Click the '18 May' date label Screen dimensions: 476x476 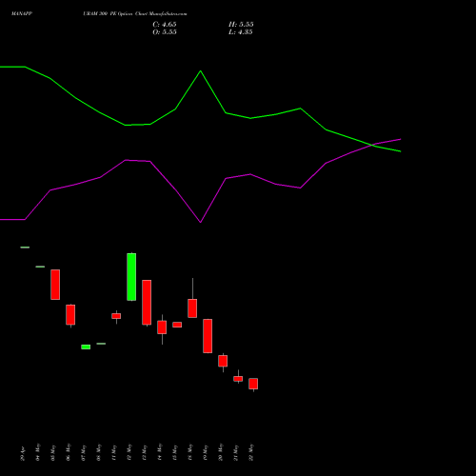click(x=190, y=452)
